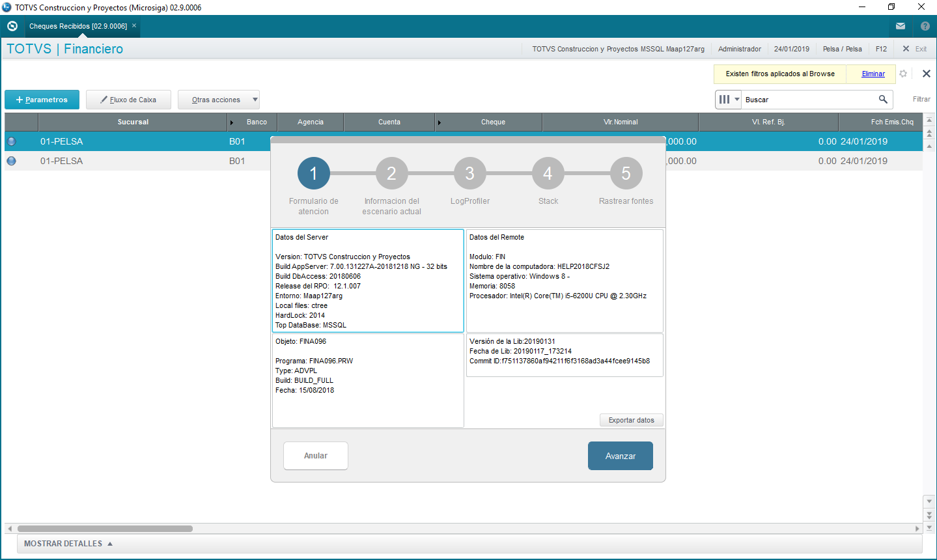Open the mail envelope icon

(x=901, y=26)
